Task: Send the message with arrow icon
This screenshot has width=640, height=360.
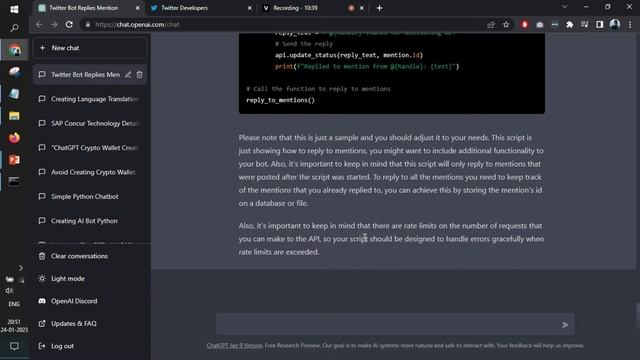Action: click(x=565, y=325)
